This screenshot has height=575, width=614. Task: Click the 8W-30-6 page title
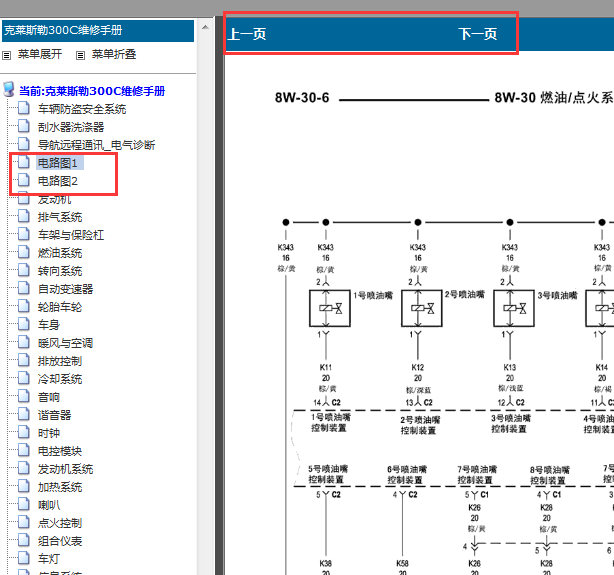point(302,98)
